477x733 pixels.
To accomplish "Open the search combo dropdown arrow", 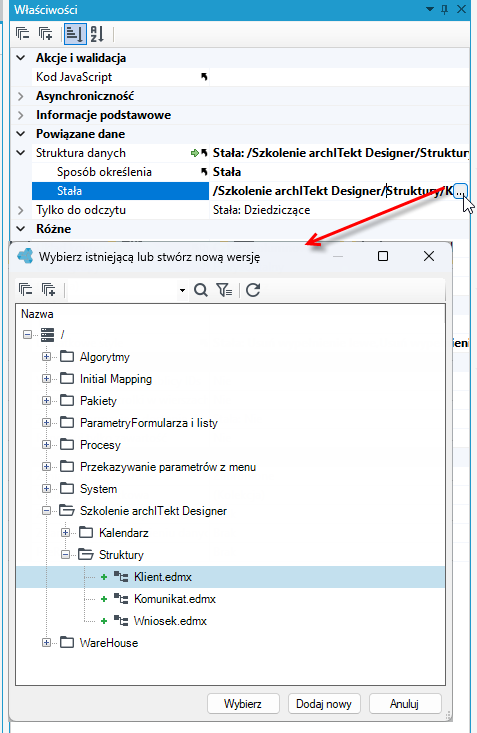I will click(x=182, y=290).
